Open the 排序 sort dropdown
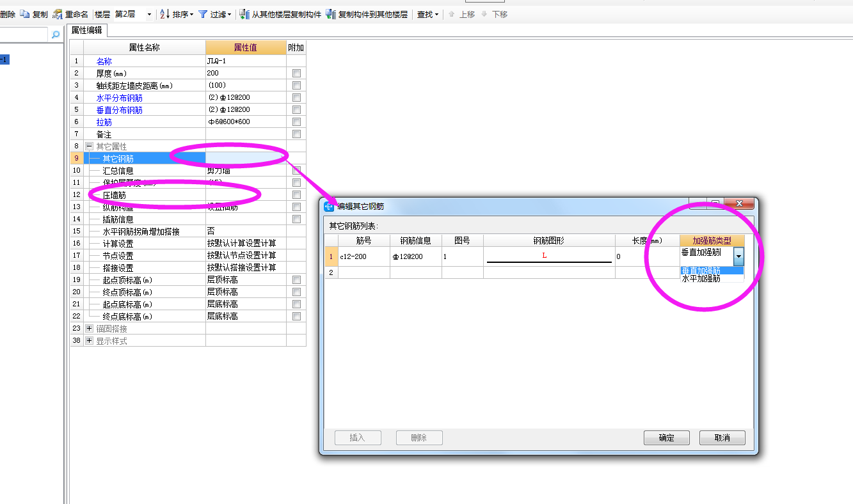Image resolution: width=853 pixels, height=504 pixels. [x=177, y=14]
